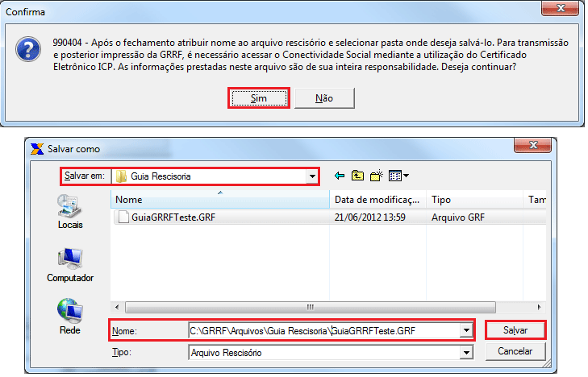Screen dimensions: 588x377
Task: Open the view menu icon
Action: (398, 176)
